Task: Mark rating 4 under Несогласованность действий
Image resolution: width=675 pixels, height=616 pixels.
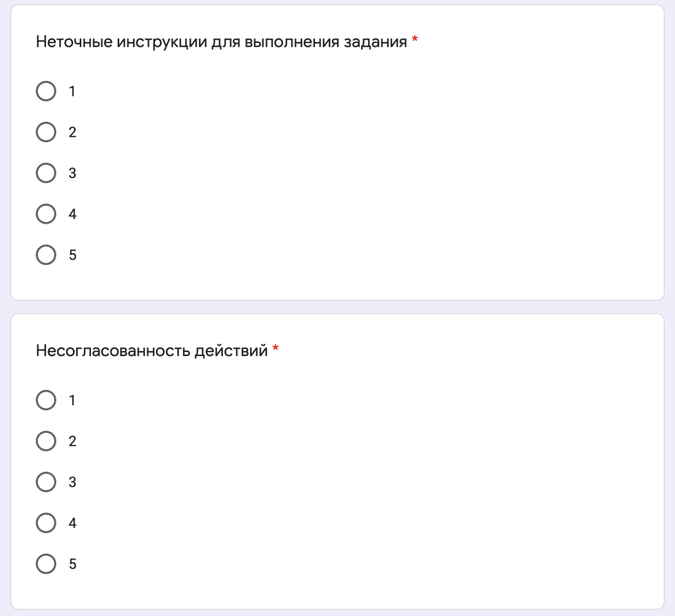Action: (x=46, y=523)
